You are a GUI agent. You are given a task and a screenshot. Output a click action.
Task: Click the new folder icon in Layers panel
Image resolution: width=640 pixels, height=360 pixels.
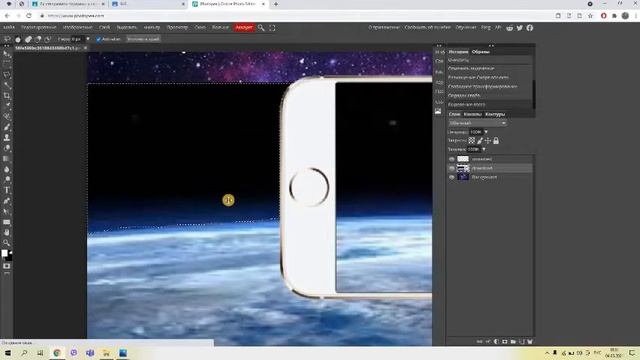click(x=513, y=341)
